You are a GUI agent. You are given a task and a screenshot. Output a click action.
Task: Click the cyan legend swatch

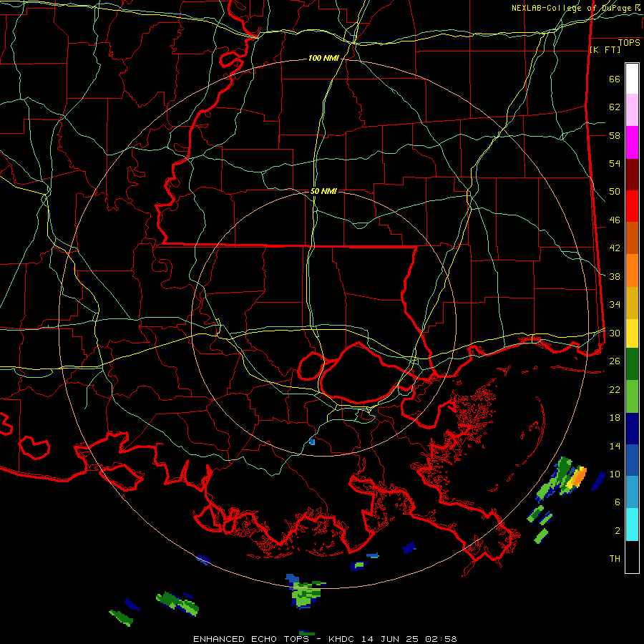[x=632, y=524]
